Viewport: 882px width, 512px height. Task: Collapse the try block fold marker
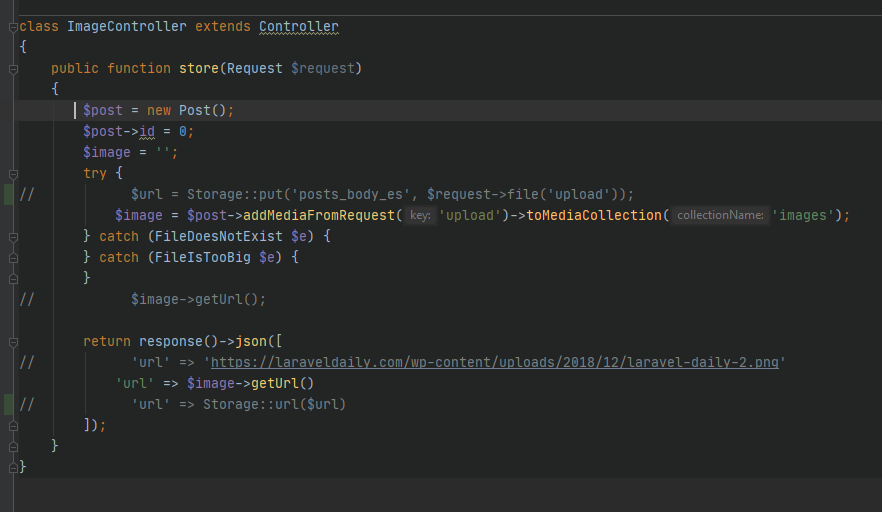coord(13,174)
